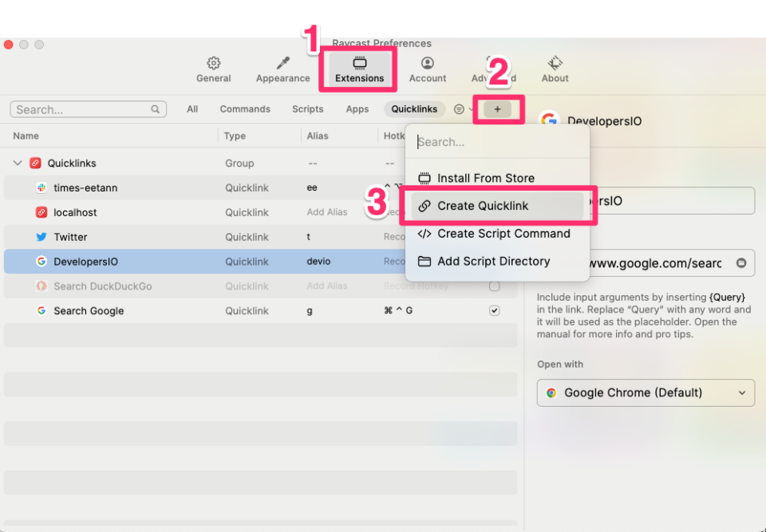This screenshot has height=532, width=766.
Task: Click the g alias for Search Google
Action: 310,311
